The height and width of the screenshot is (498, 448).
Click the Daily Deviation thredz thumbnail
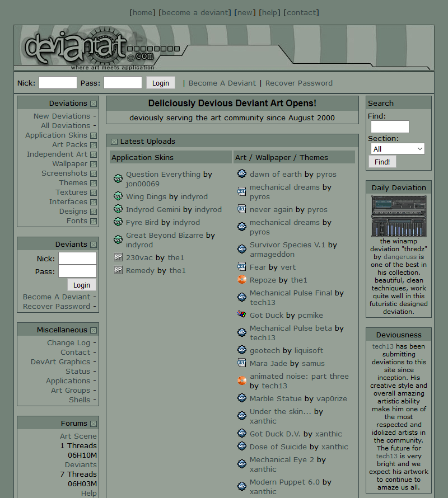pos(398,217)
